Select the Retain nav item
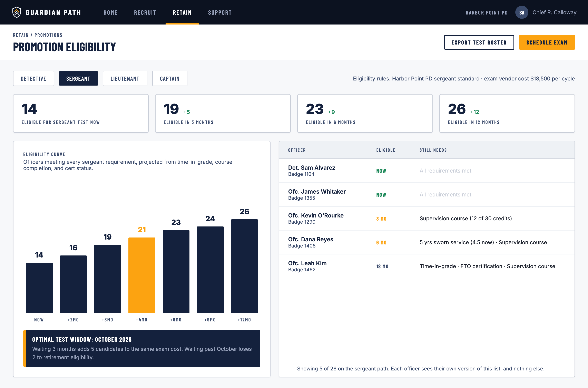This screenshot has width=588, height=388. (182, 13)
